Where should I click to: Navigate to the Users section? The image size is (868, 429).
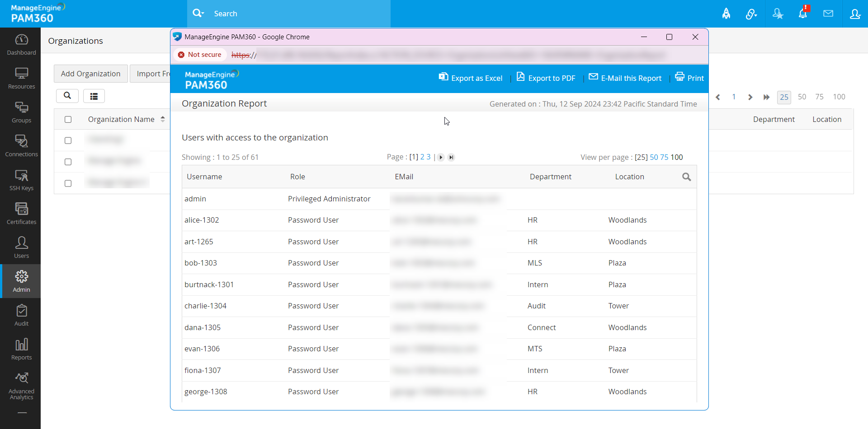(21, 247)
